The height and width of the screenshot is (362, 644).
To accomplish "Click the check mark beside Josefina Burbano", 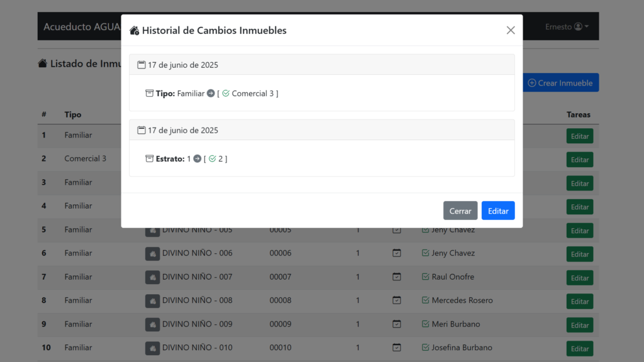I will pos(425,348).
